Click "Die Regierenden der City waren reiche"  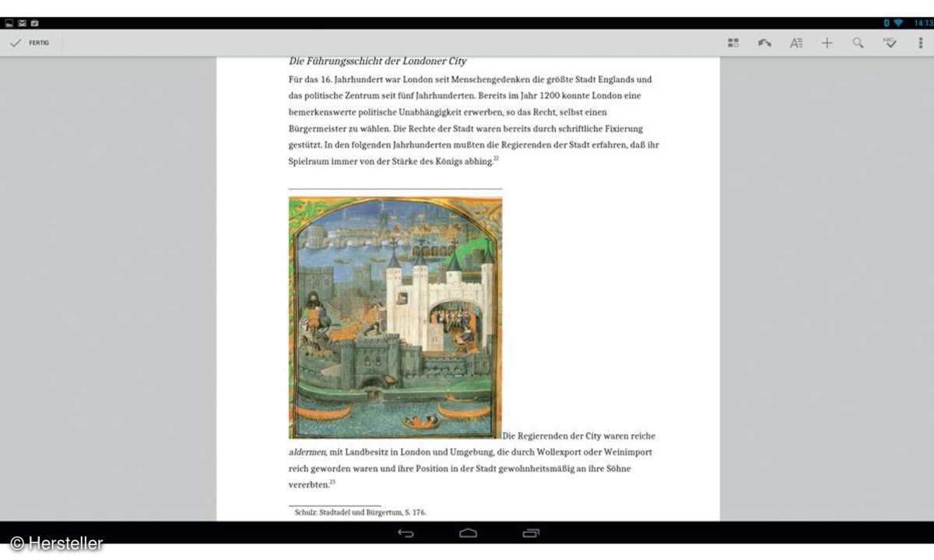(579, 436)
